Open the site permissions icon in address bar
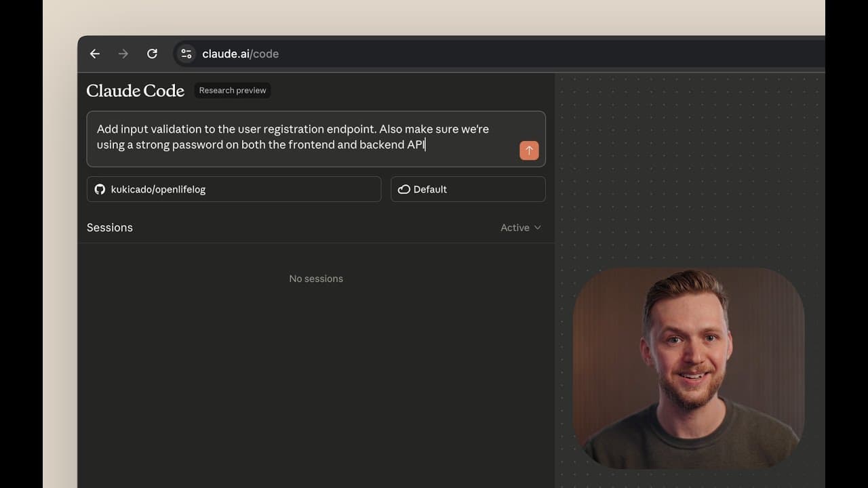 click(185, 53)
